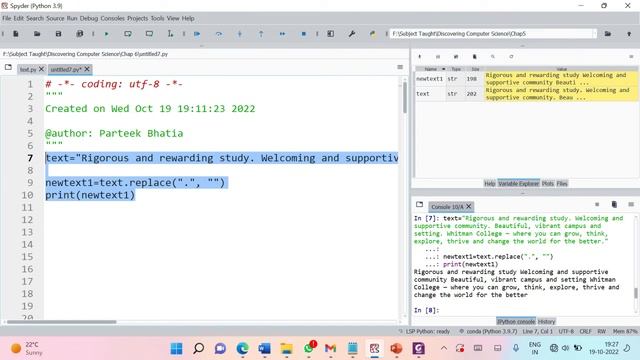The height and width of the screenshot is (360, 640).
Task: Remove all variables icon
Action: [474, 57]
